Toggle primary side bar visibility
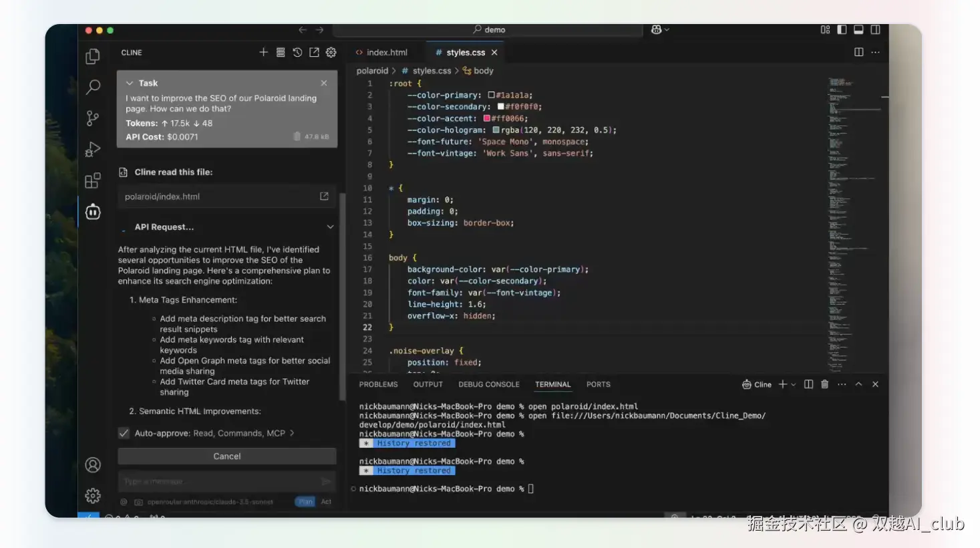Screen dimensions: 980x548 point(842,29)
